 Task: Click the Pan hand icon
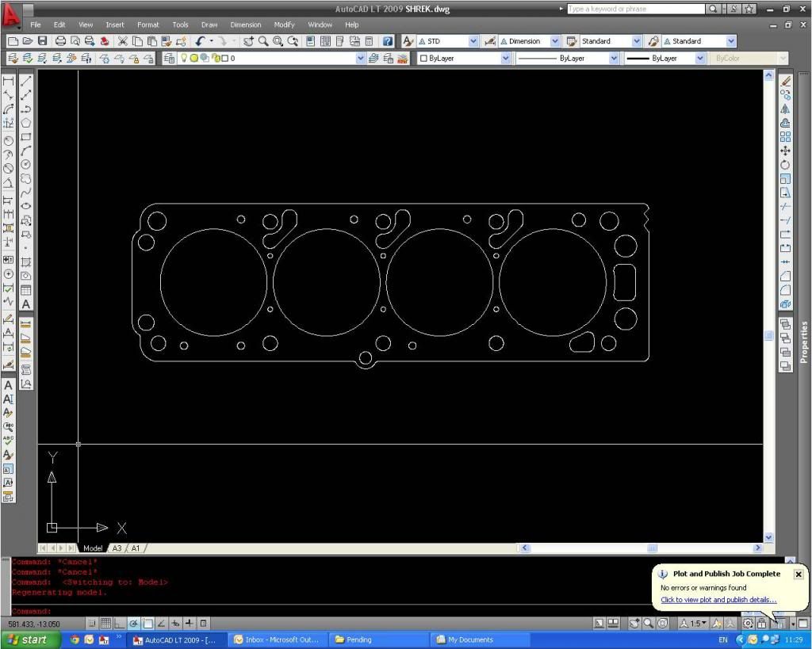click(x=248, y=41)
